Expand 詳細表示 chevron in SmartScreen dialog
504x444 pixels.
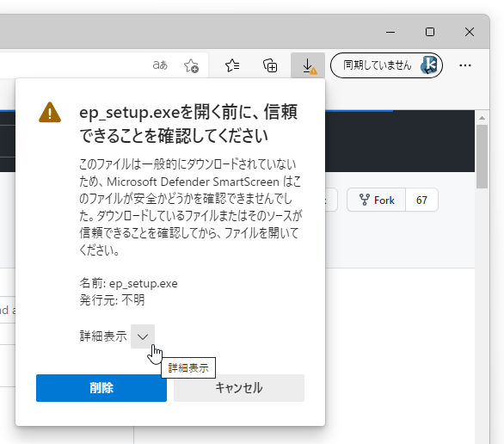(x=143, y=336)
